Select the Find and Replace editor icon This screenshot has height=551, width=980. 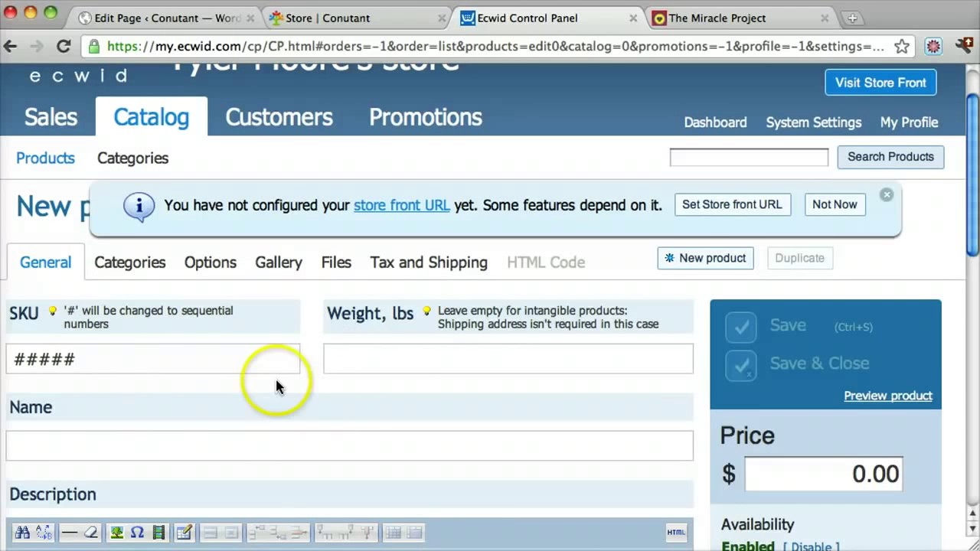click(x=44, y=533)
